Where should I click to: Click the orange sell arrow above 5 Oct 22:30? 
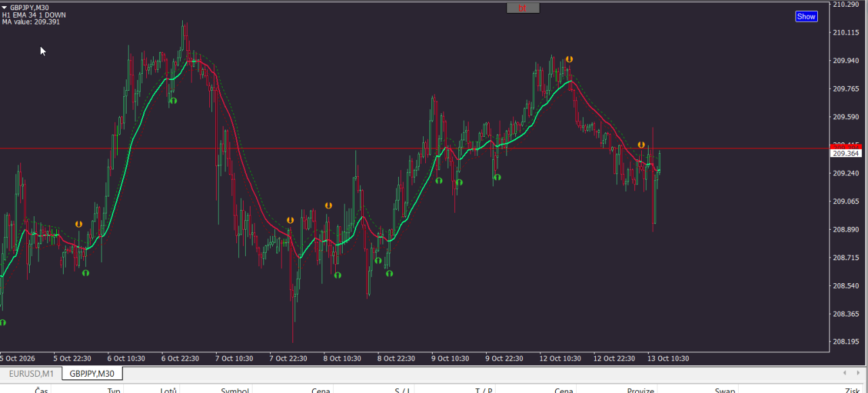pos(79,224)
